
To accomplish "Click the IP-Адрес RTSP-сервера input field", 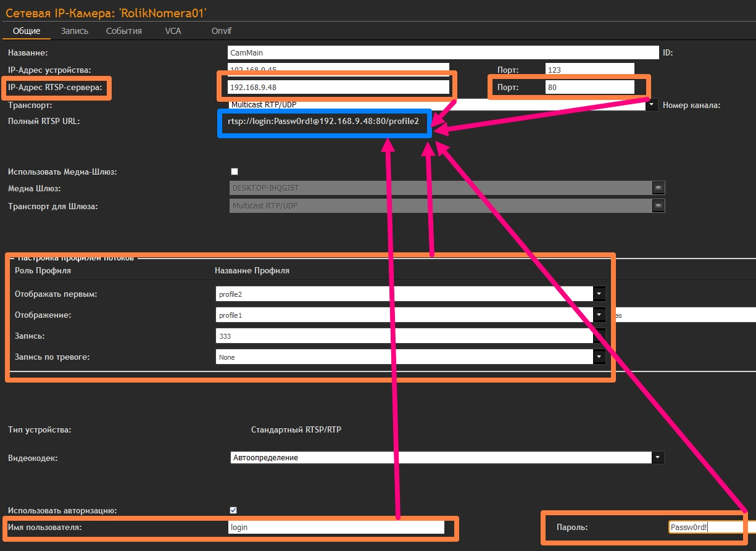I will pyautogui.click(x=338, y=88).
